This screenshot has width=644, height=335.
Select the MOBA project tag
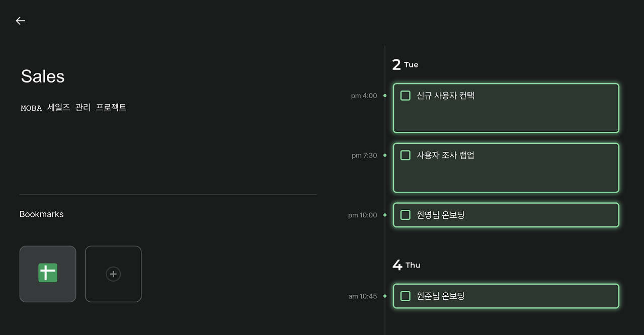pos(31,108)
